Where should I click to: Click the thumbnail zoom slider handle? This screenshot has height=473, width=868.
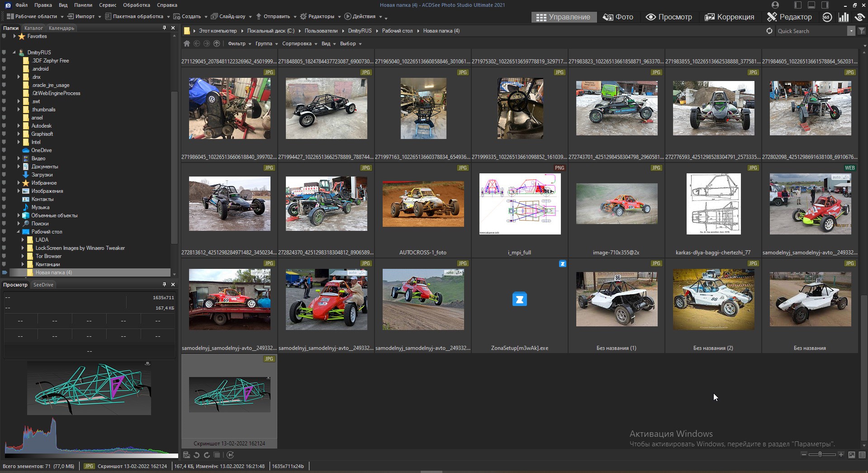[820, 454]
